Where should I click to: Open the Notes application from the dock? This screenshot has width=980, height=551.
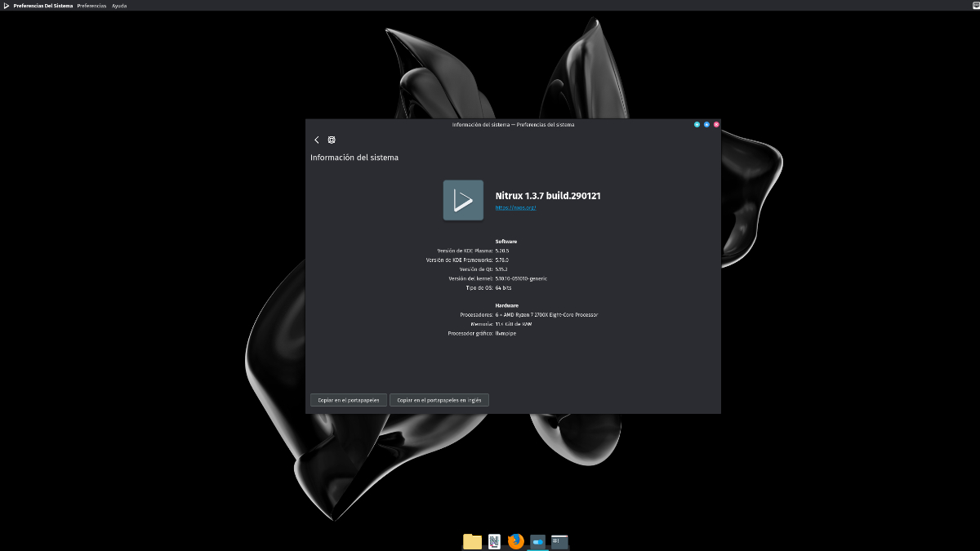494,541
